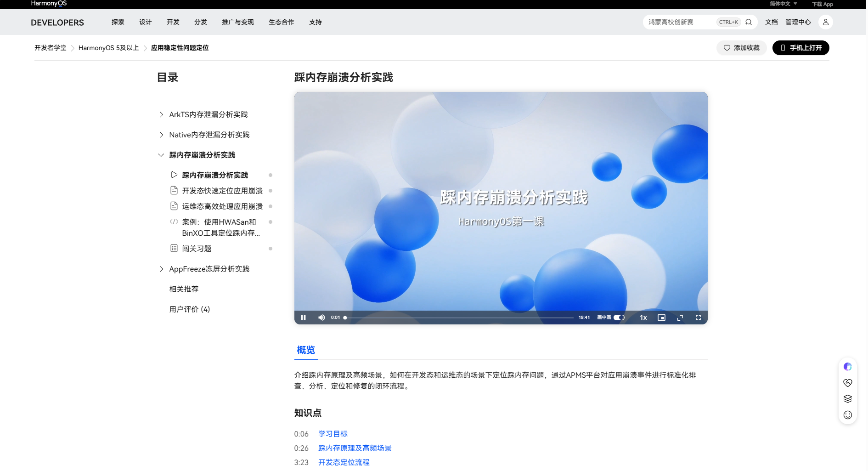Click the floating layers stack icon
Screen dimensions: 868x471
[x=848, y=399]
